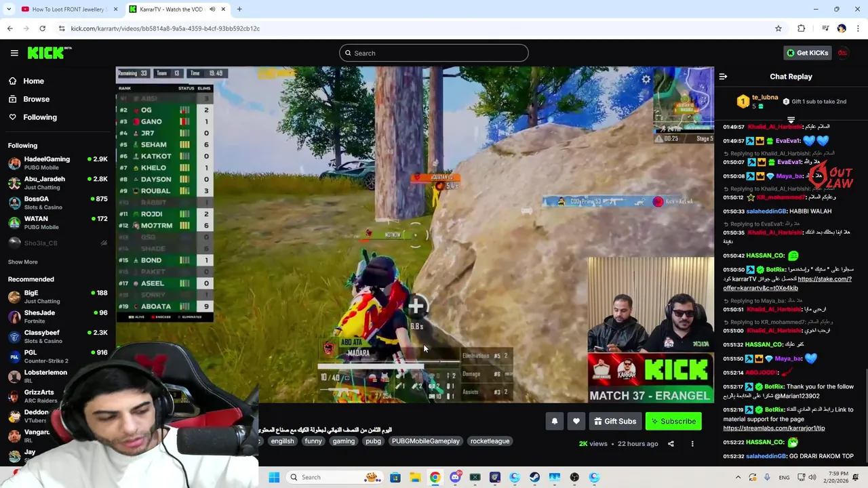The image size is (868, 488).
Task: Open the hamburger menu beside the Kick logo
Action: coord(14,53)
